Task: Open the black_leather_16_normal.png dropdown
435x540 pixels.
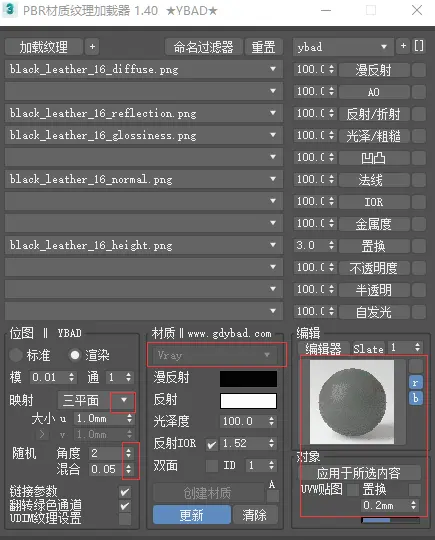Action: [x=144, y=179]
